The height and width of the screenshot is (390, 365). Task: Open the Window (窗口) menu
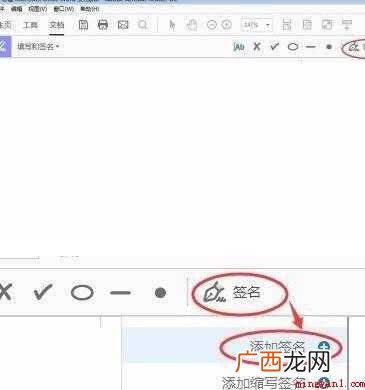click(64, 9)
